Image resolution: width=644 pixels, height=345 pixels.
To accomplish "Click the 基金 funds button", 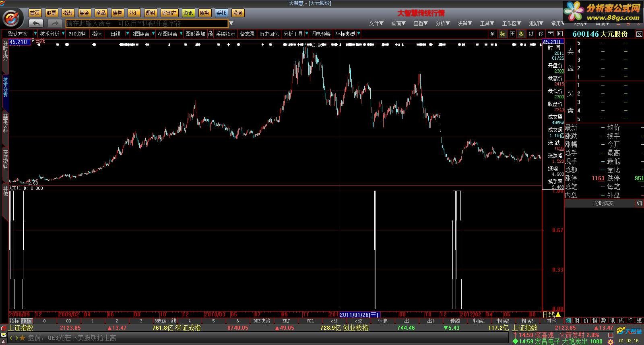I will tap(85, 13).
